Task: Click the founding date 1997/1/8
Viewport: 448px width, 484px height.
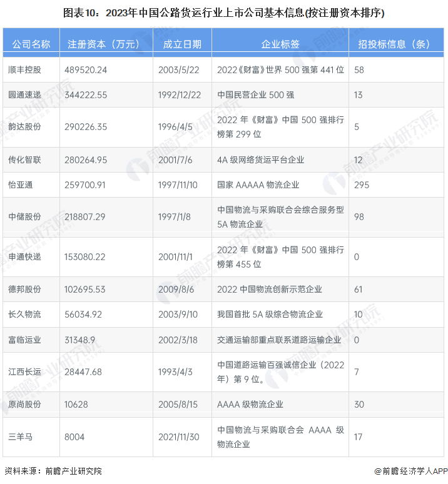Action: click(x=174, y=217)
